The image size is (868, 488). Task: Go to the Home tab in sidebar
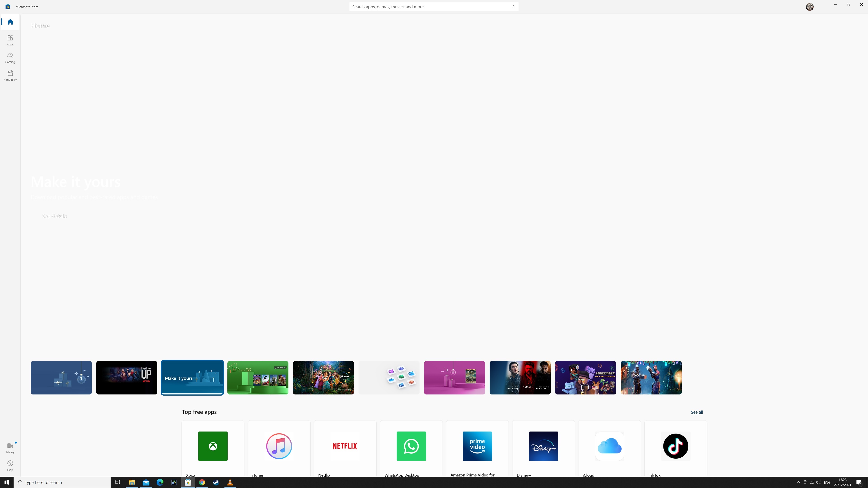click(10, 22)
